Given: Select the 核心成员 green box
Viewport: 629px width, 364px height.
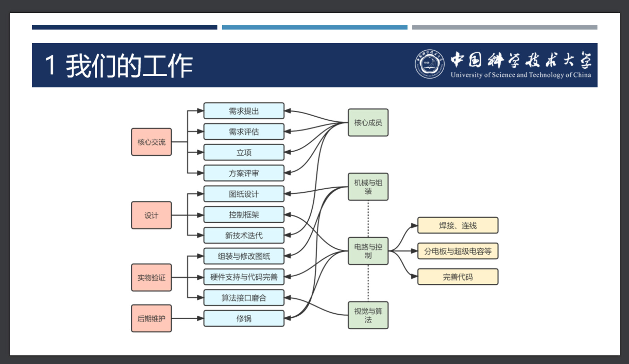Looking at the screenshot, I should (x=368, y=122).
